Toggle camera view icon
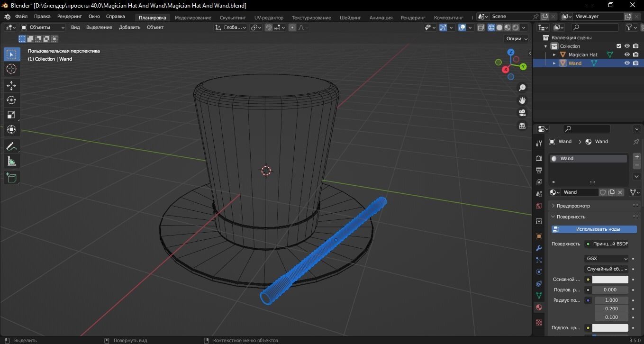 click(x=522, y=113)
